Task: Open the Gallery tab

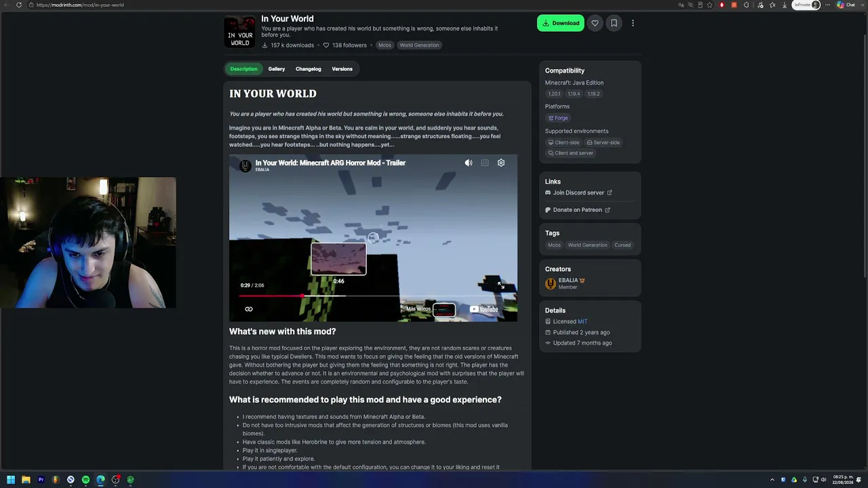Action: pyautogui.click(x=276, y=68)
